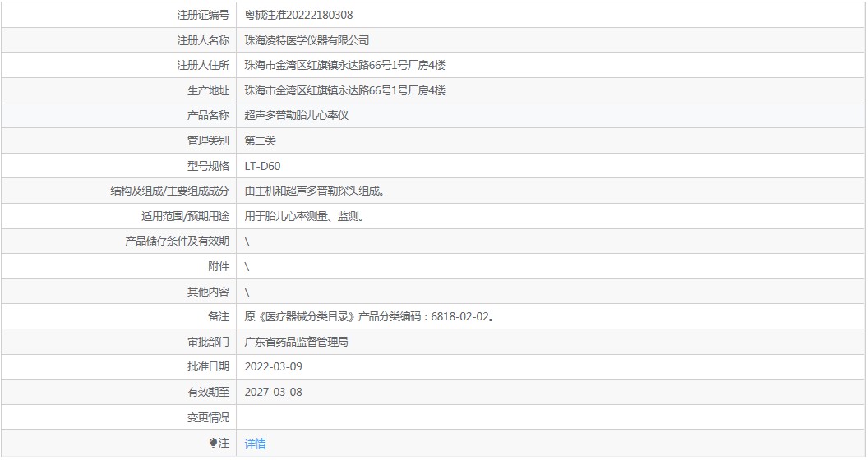Click the 注册人住所 address value

345,65
